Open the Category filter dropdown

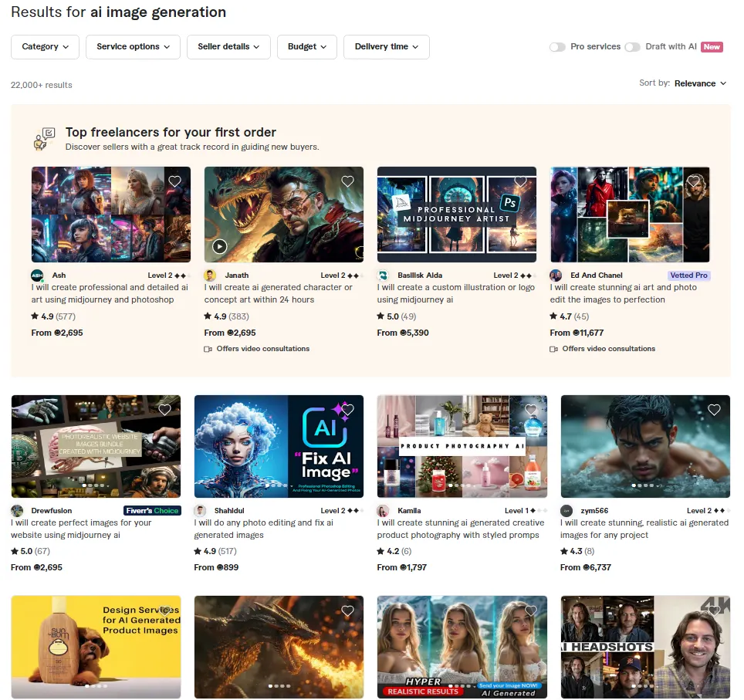pyautogui.click(x=46, y=47)
